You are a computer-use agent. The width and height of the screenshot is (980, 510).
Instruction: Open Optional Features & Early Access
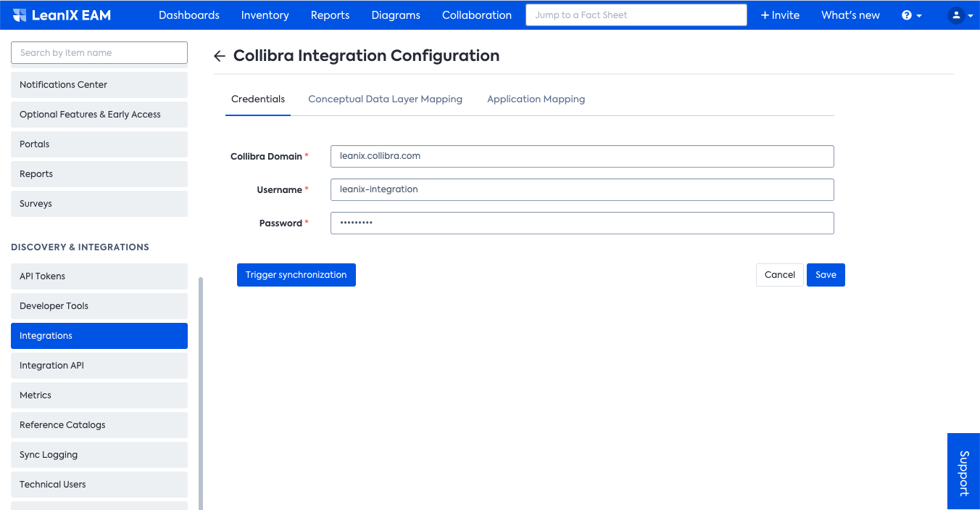[x=99, y=115]
